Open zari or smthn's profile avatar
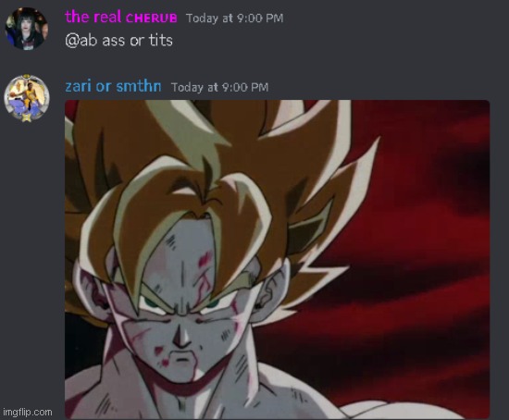 pyautogui.click(x=27, y=97)
